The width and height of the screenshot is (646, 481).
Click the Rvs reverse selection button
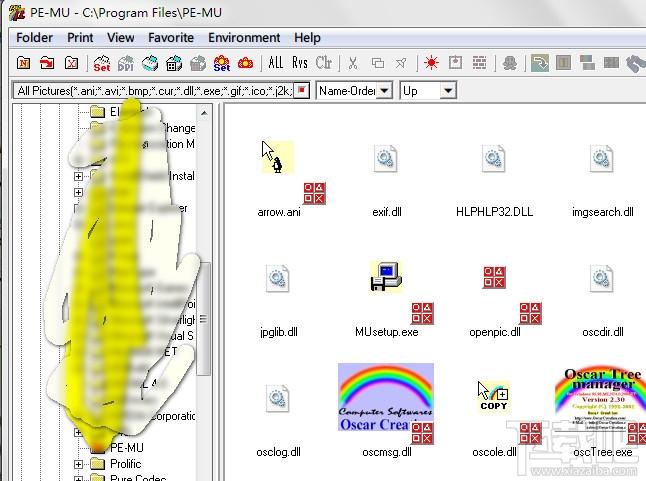click(300, 63)
